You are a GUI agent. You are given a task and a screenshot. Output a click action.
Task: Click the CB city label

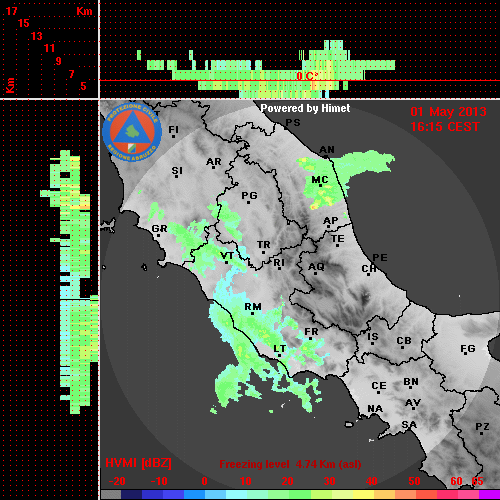click(404, 341)
